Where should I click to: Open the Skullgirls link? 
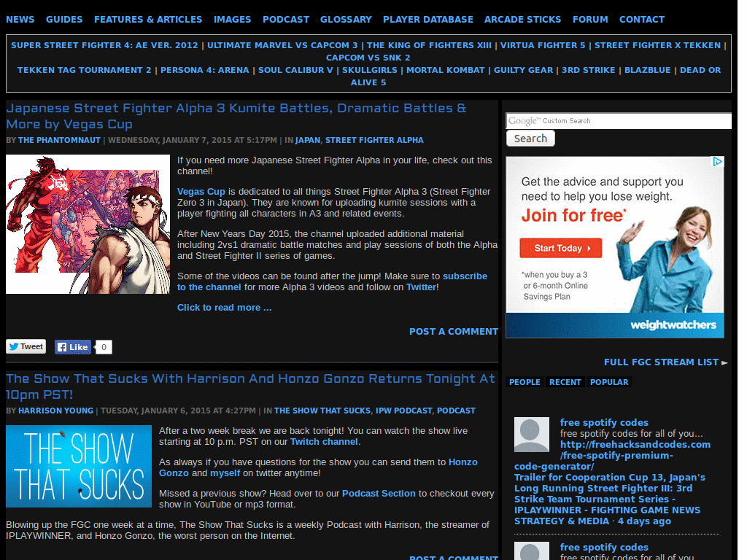click(x=370, y=70)
